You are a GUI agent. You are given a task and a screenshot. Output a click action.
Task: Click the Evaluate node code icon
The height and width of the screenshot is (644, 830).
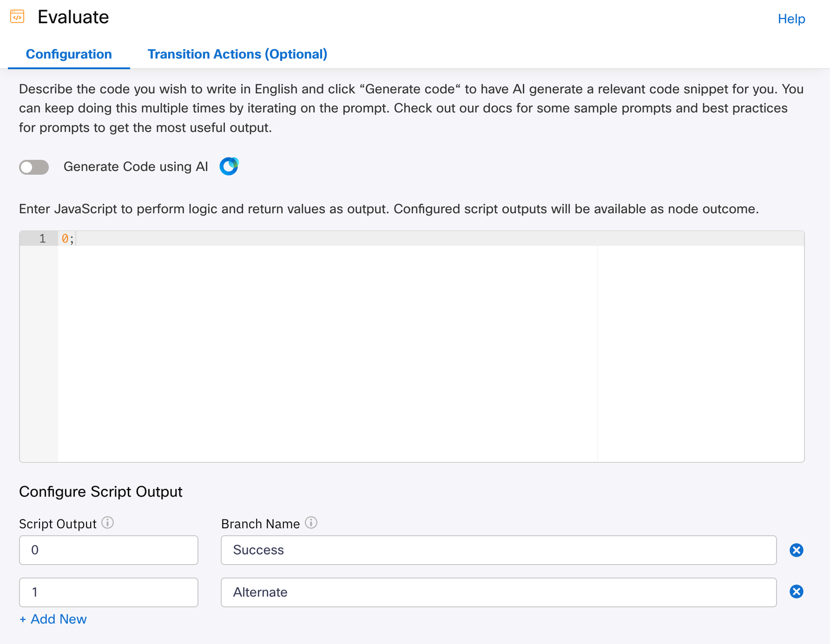click(x=17, y=17)
